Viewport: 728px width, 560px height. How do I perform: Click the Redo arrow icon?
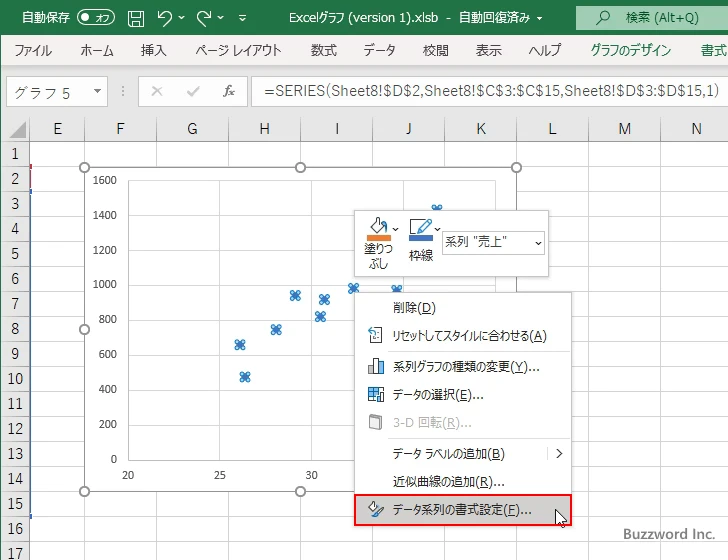pos(203,18)
